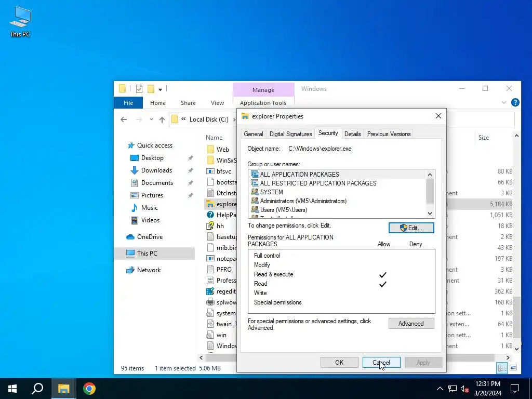This screenshot has width=532, height=399.
Task: Select Desktop in navigation pane
Action: pyautogui.click(x=152, y=158)
